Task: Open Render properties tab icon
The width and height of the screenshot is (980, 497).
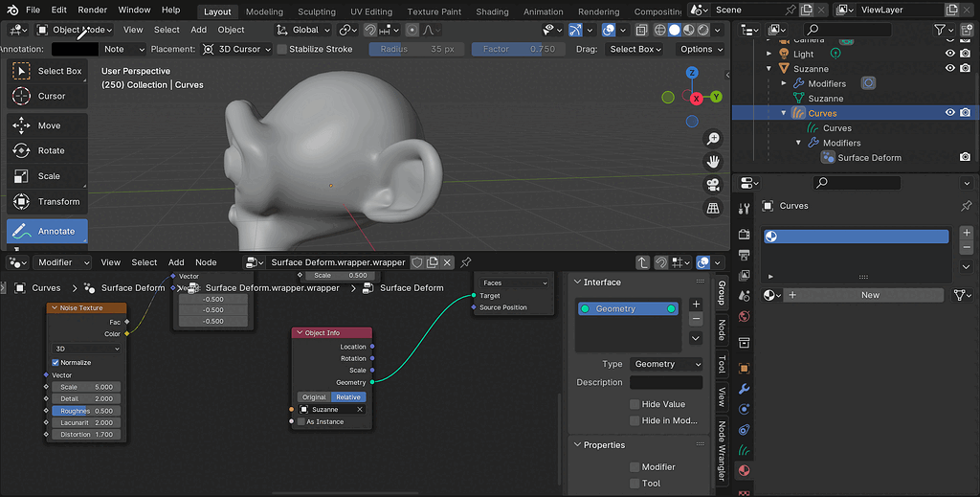Action: [744, 235]
